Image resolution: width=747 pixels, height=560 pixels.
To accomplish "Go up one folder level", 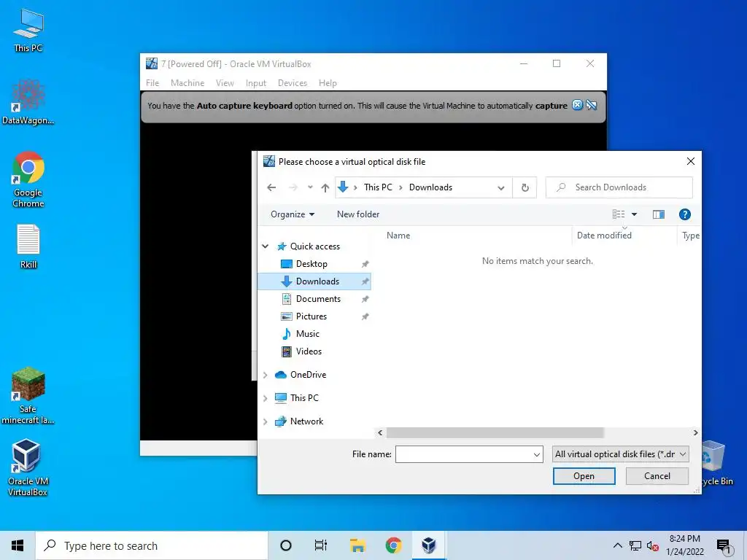I will point(325,187).
